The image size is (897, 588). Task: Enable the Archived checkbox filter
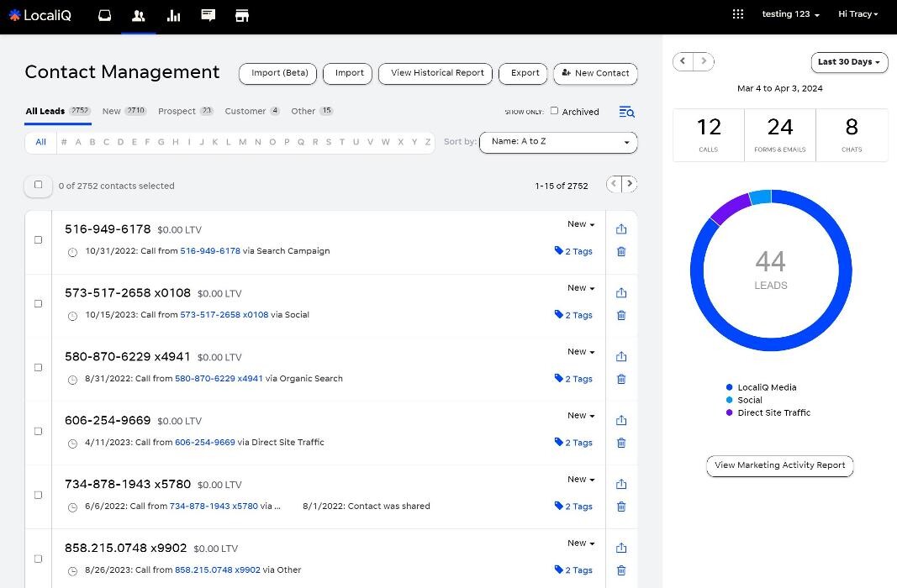click(x=554, y=111)
